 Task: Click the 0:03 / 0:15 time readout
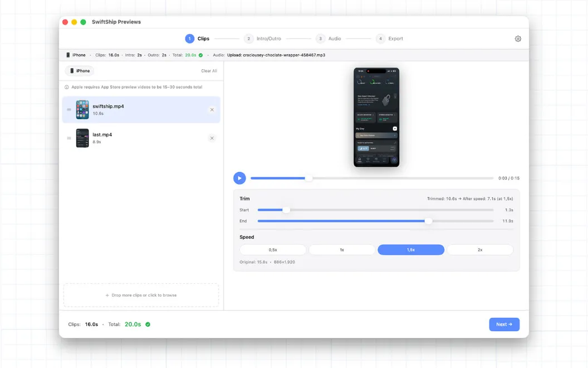pos(509,178)
